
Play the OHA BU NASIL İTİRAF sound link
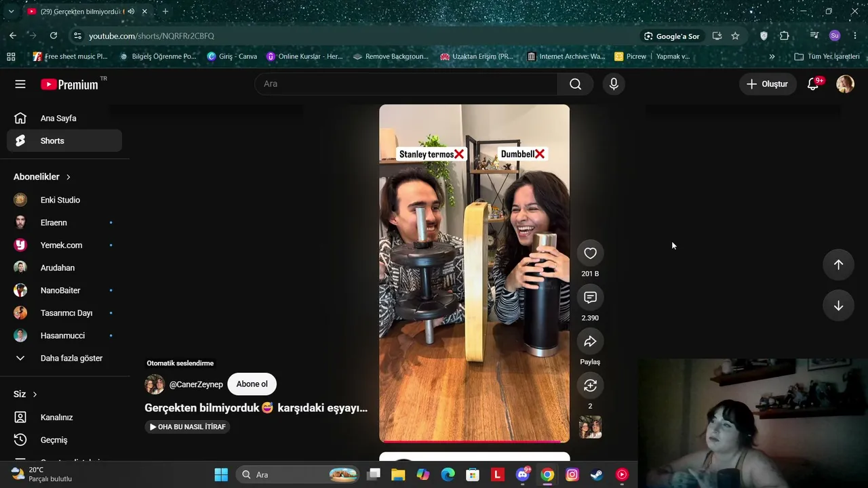[187, 427]
